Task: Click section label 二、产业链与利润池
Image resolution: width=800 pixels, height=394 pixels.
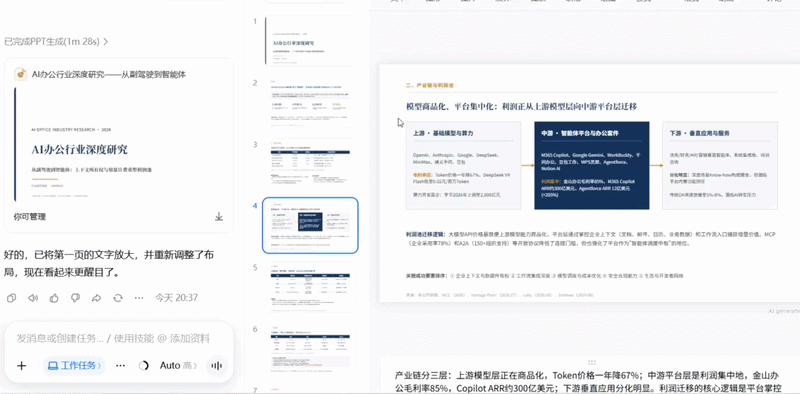Action: point(430,85)
